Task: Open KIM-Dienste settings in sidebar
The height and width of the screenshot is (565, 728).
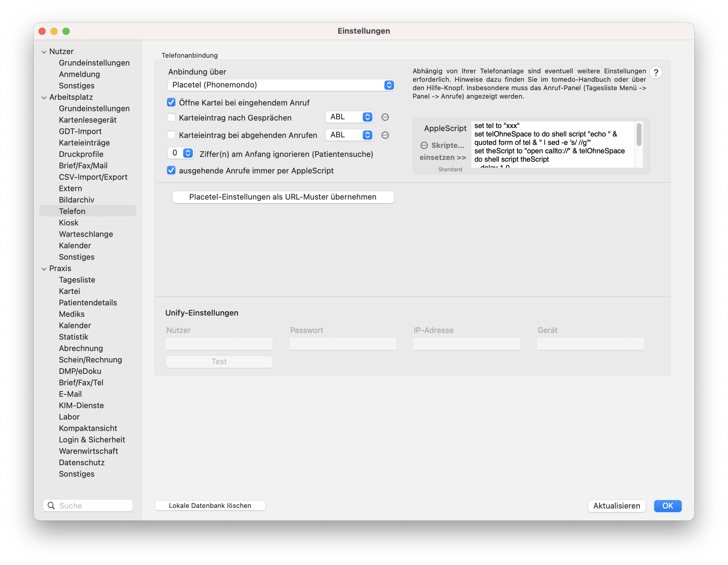Action: tap(81, 405)
